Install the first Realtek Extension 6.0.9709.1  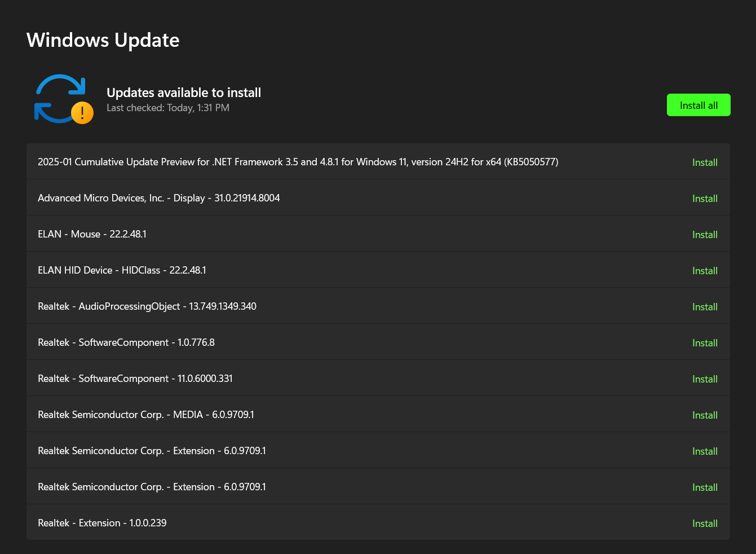(x=705, y=451)
